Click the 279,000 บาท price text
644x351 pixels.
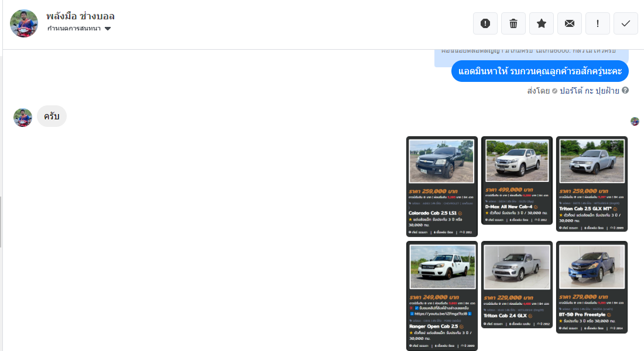pos(584,297)
